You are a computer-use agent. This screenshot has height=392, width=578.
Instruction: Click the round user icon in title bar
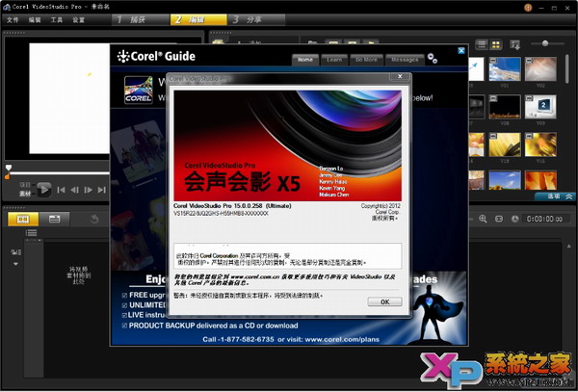click(528, 8)
